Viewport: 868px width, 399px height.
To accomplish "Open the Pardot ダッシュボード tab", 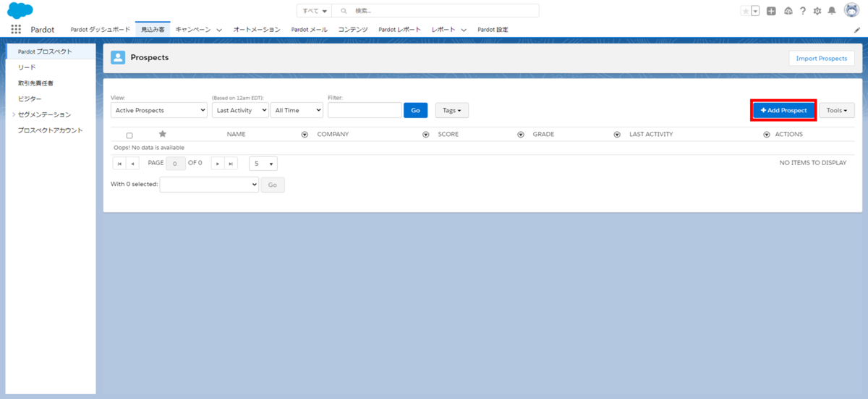I will 101,30.
